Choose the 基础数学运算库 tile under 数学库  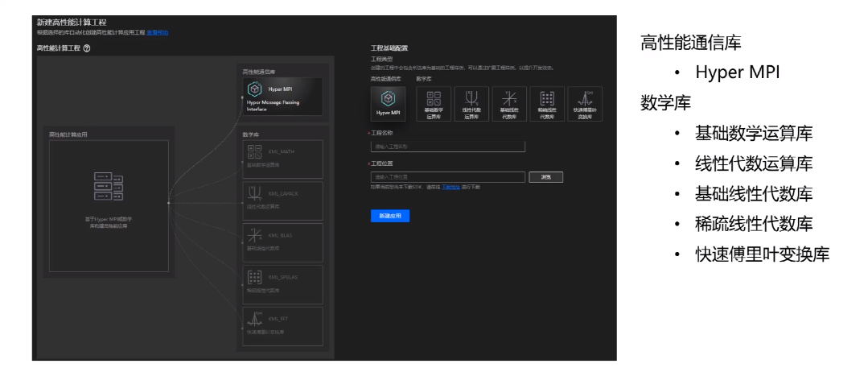click(x=434, y=104)
